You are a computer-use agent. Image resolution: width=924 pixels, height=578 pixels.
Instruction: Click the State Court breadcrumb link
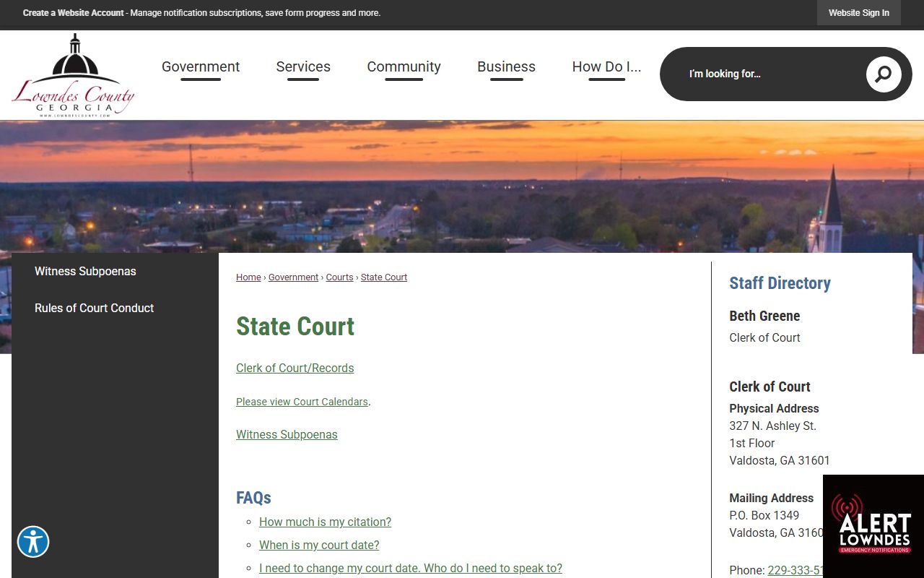pos(384,277)
